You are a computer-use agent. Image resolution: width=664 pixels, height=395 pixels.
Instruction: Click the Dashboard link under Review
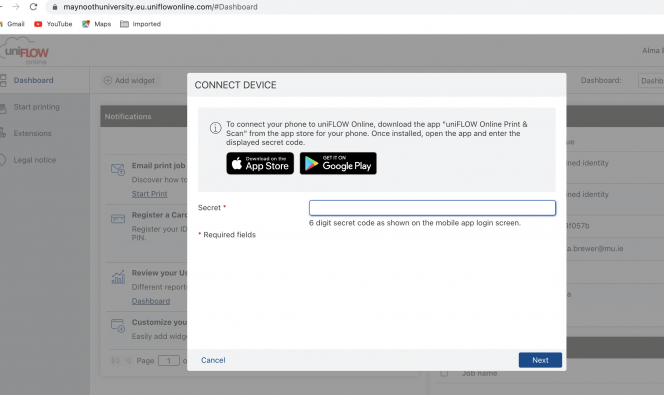click(151, 301)
